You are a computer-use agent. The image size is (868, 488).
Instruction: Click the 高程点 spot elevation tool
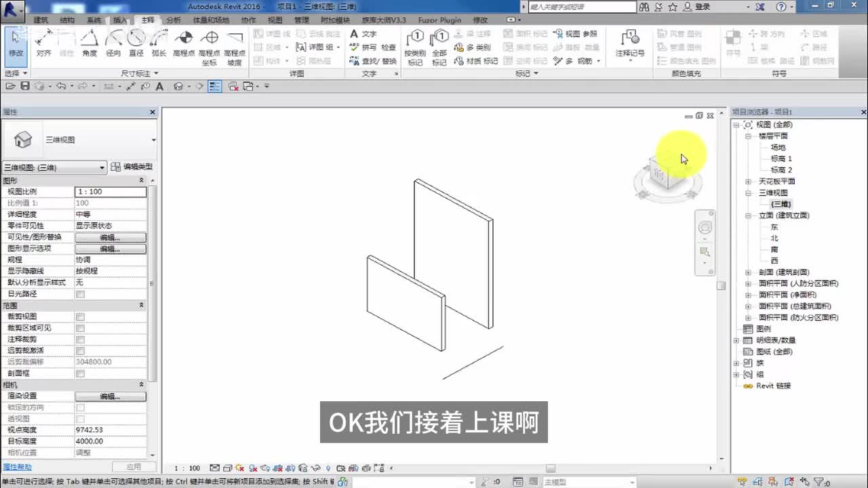[x=184, y=44]
